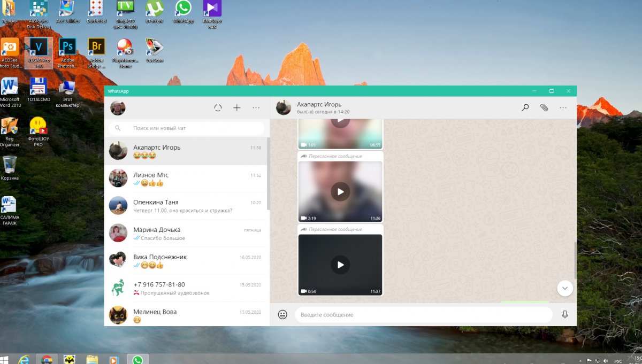Select the ACDSee Photo Studio shortcut

[10, 54]
